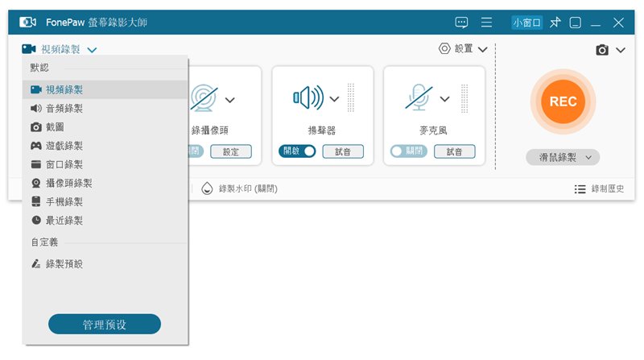
Task: Adjust the speaker volume level meter
Action: 351,97
